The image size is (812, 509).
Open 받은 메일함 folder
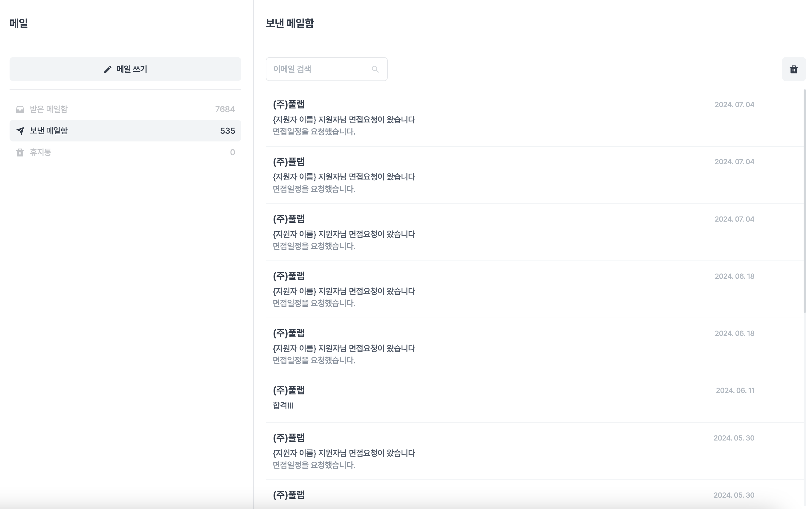click(125, 109)
